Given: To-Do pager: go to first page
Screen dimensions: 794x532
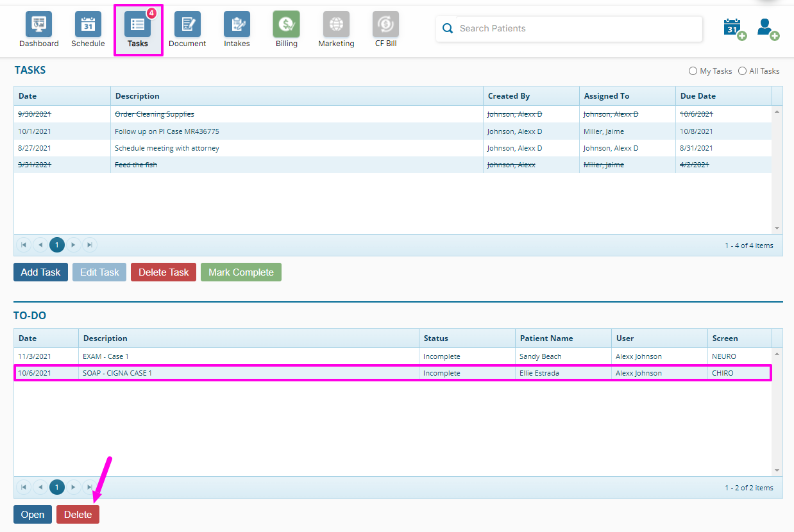Looking at the screenshot, I should (24, 487).
